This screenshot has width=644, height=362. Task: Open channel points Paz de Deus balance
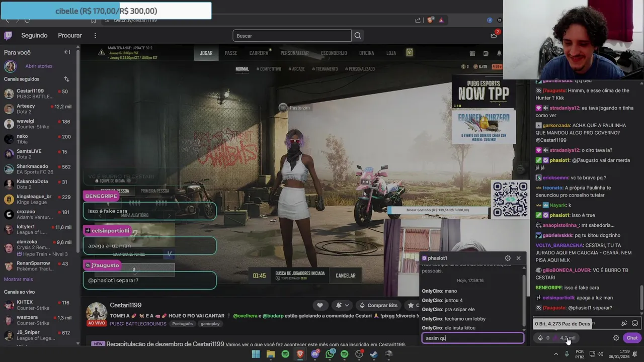tap(565, 338)
